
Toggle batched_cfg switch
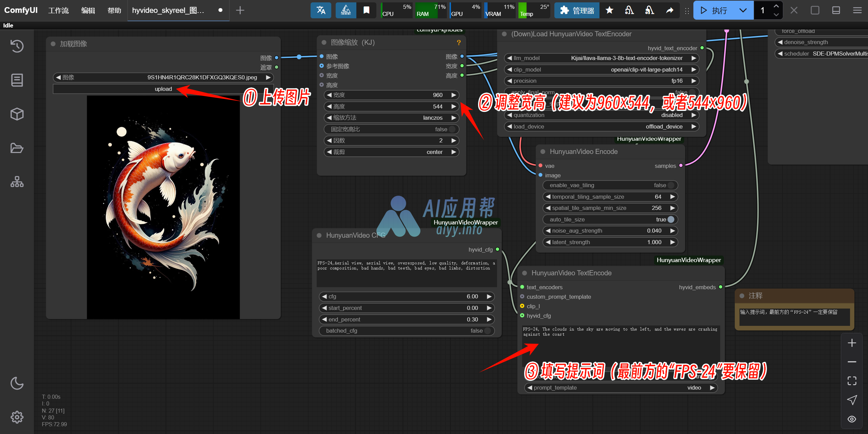407,331
